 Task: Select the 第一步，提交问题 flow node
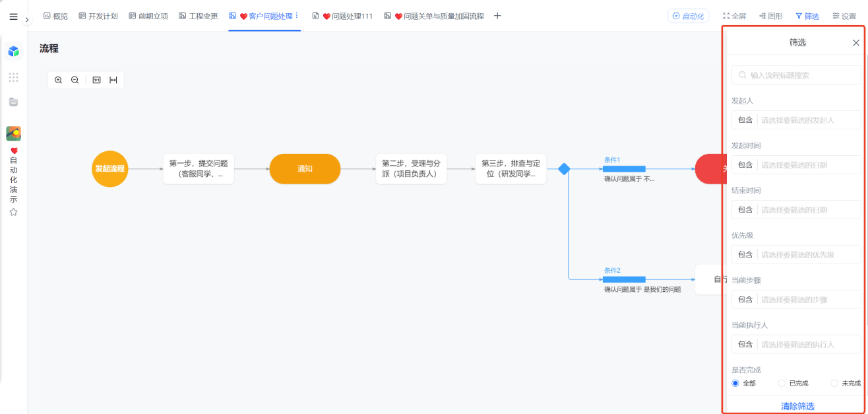tap(199, 169)
